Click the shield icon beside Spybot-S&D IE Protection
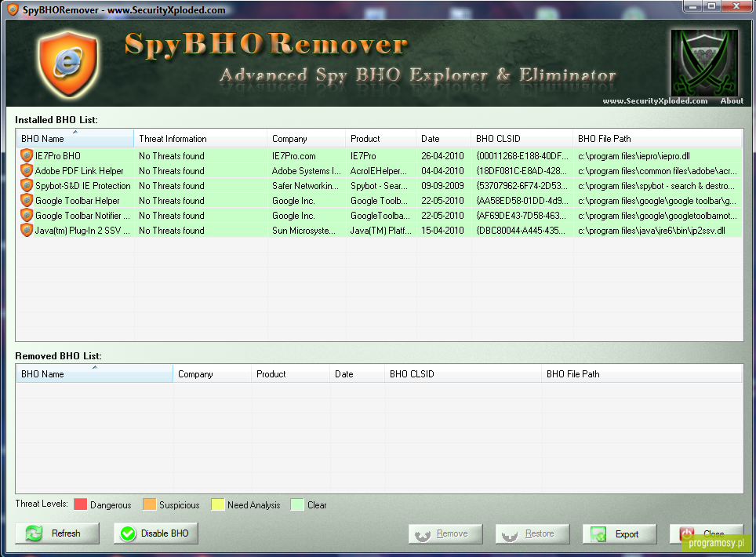The height and width of the screenshot is (557, 756). (27, 186)
